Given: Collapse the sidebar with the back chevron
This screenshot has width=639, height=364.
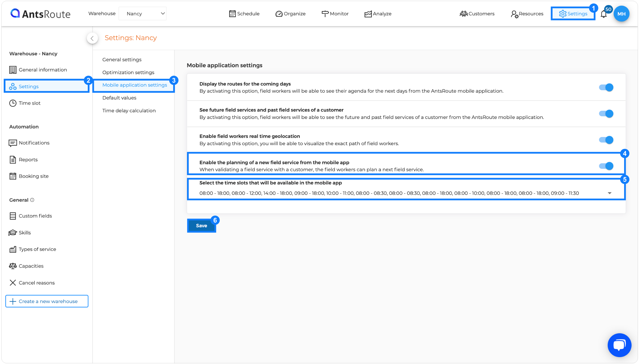Looking at the screenshot, I should (92, 38).
